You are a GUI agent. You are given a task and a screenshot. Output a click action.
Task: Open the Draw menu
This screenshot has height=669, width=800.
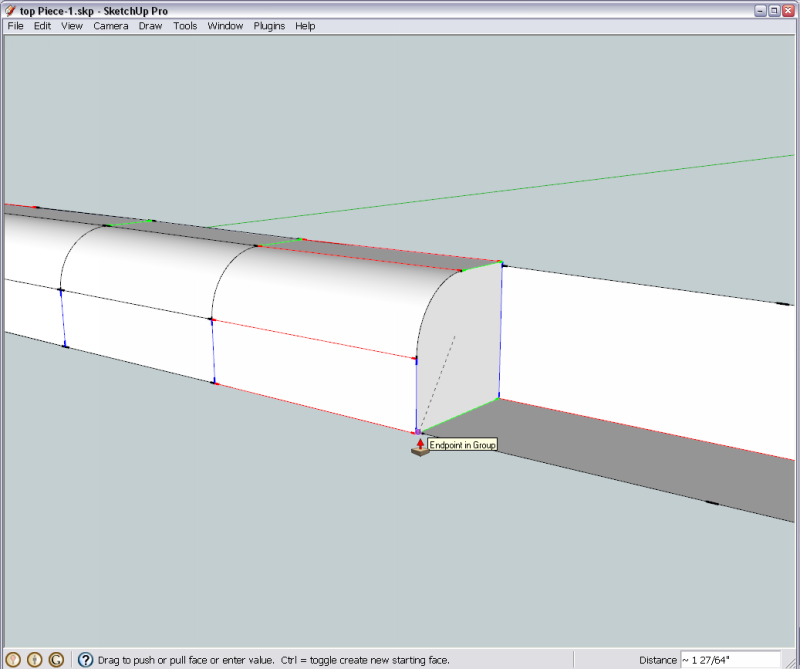click(x=150, y=26)
